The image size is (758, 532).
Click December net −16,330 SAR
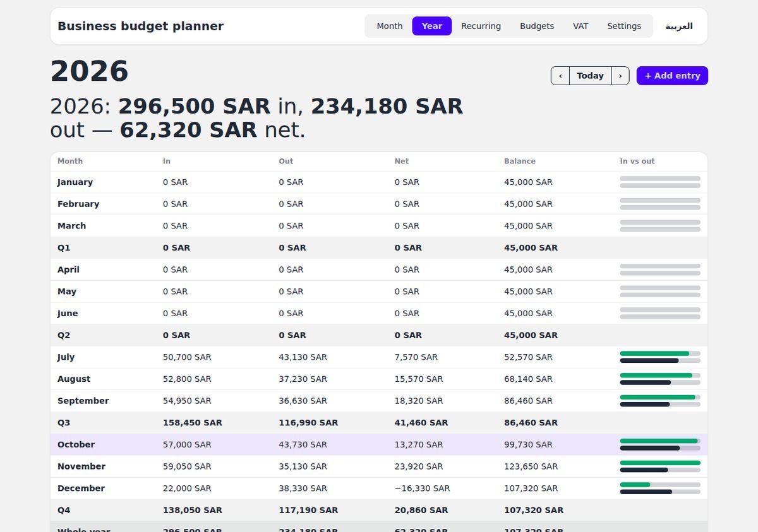[x=423, y=488]
